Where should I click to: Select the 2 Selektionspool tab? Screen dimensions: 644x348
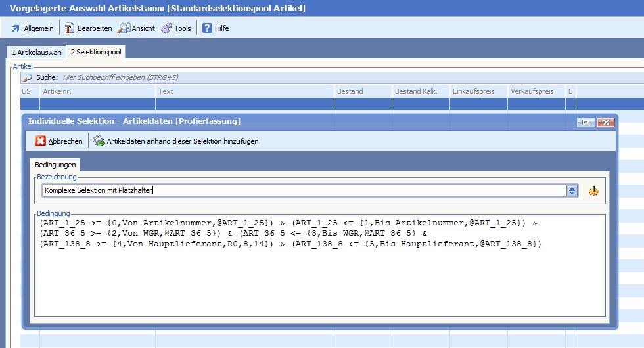(96, 52)
